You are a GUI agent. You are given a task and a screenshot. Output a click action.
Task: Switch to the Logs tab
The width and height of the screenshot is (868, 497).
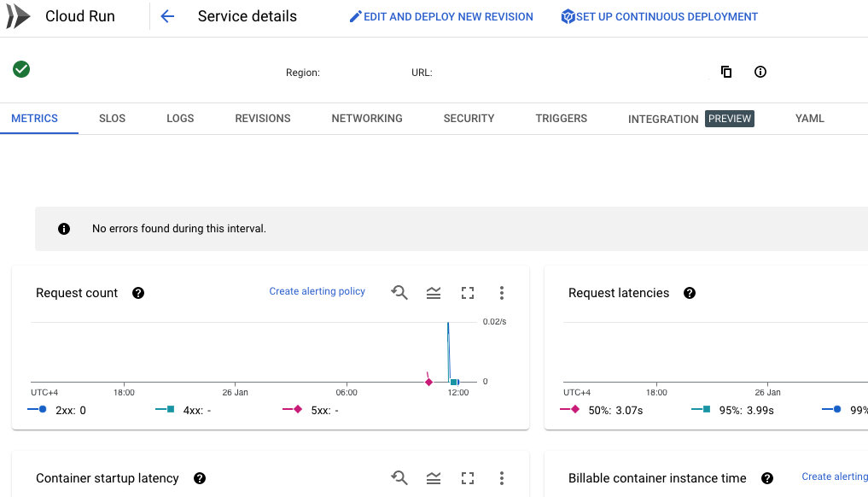pos(180,119)
